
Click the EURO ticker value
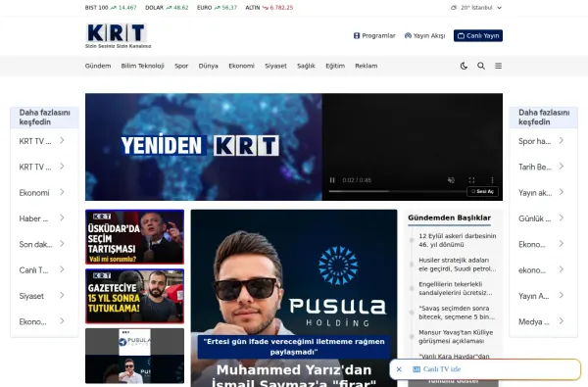[229, 8]
